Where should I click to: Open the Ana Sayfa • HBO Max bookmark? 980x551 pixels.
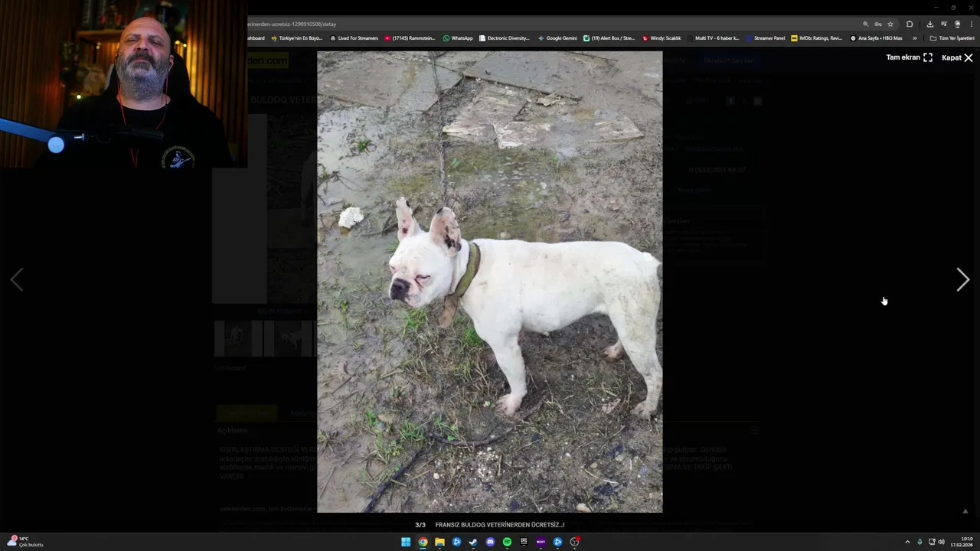pyautogui.click(x=876, y=37)
